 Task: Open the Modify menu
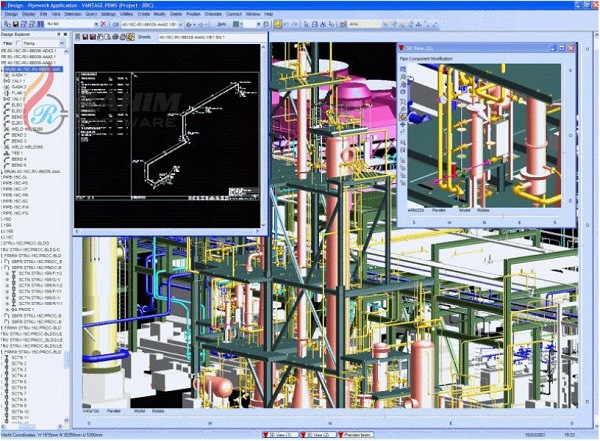pos(160,14)
